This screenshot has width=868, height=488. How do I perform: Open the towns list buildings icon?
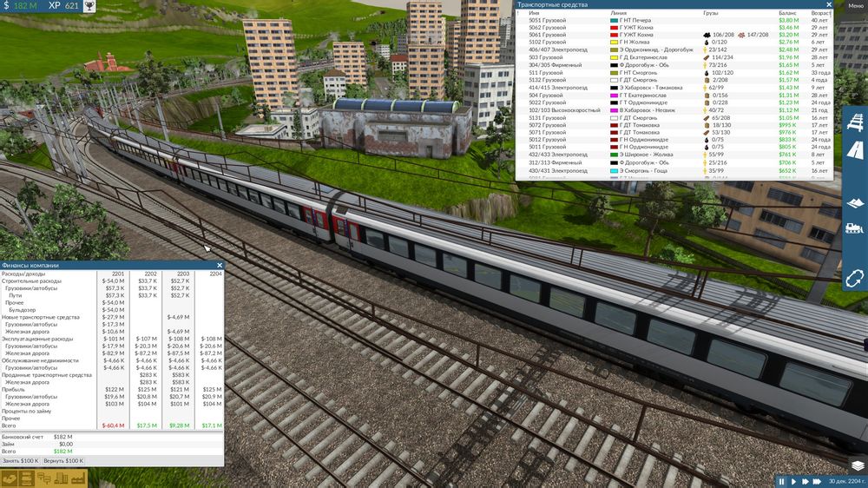(x=61, y=478)
